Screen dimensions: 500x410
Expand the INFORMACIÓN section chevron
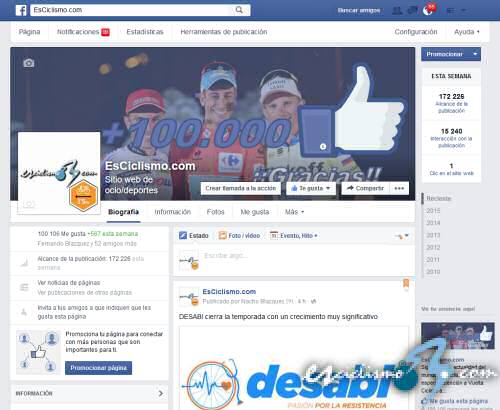(x=161, y=393)
